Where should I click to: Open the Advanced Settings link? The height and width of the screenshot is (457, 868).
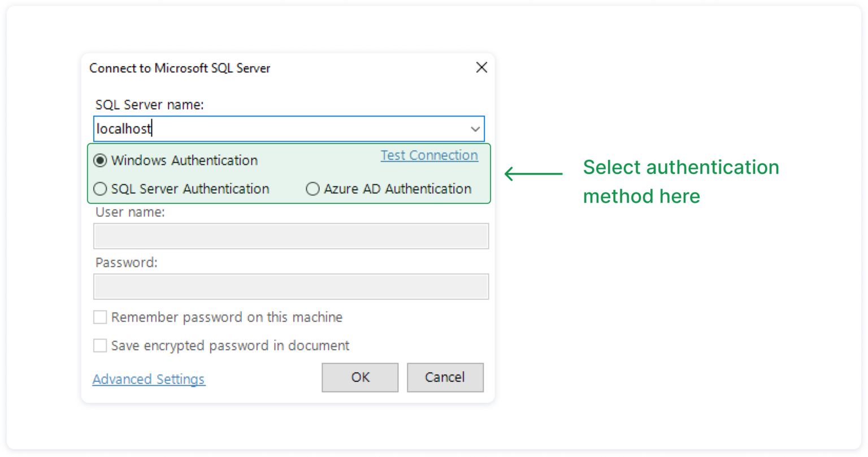pos(149,379)
